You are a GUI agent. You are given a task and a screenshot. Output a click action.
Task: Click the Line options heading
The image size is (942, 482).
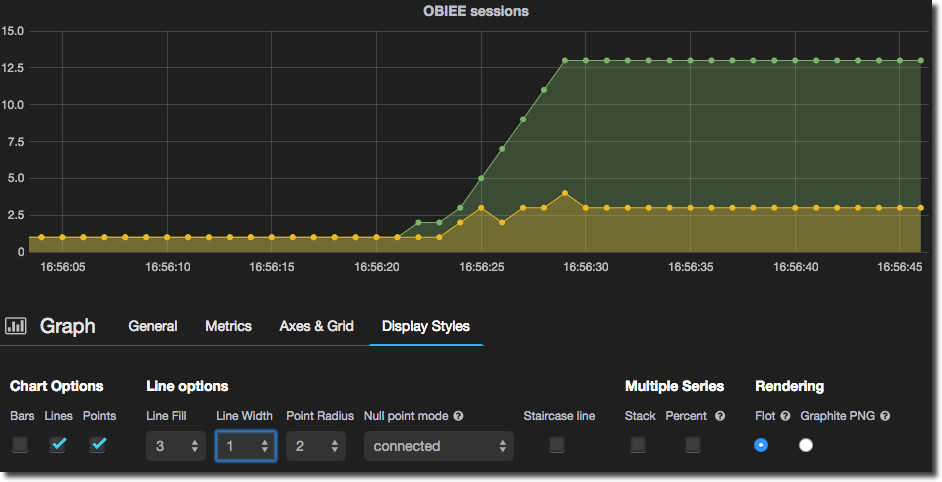coord(187,386)
